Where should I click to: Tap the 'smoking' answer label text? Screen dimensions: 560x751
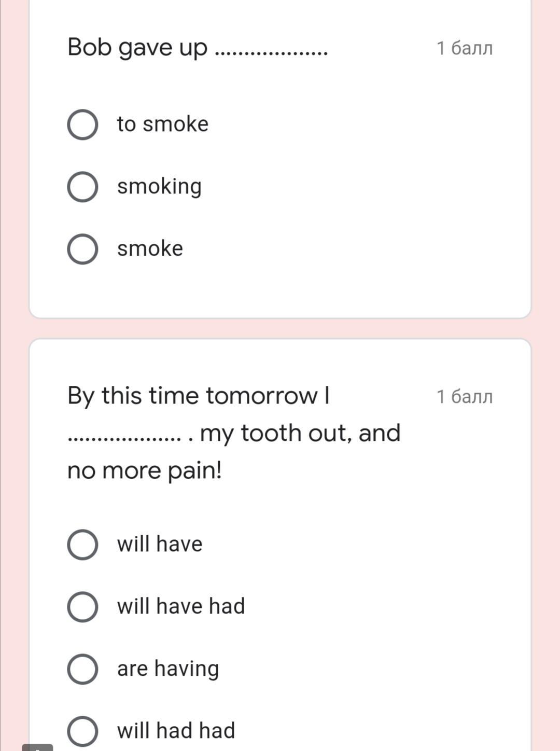159,187
